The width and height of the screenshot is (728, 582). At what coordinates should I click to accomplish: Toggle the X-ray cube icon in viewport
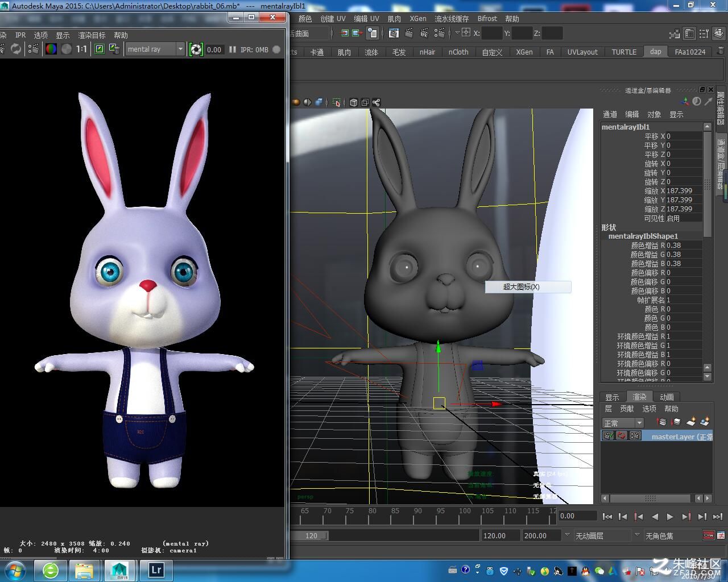coord(354,102)
